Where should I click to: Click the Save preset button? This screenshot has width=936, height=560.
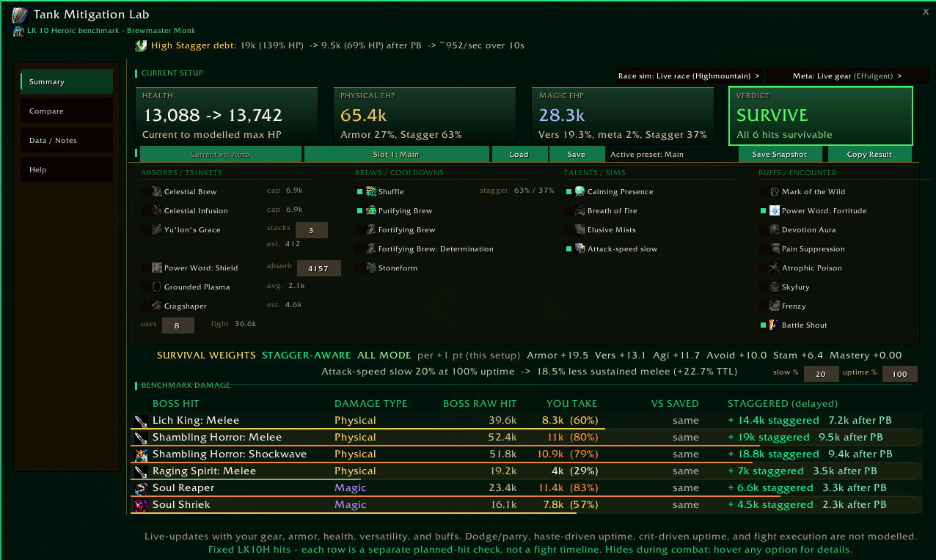[x=577, y=154]
